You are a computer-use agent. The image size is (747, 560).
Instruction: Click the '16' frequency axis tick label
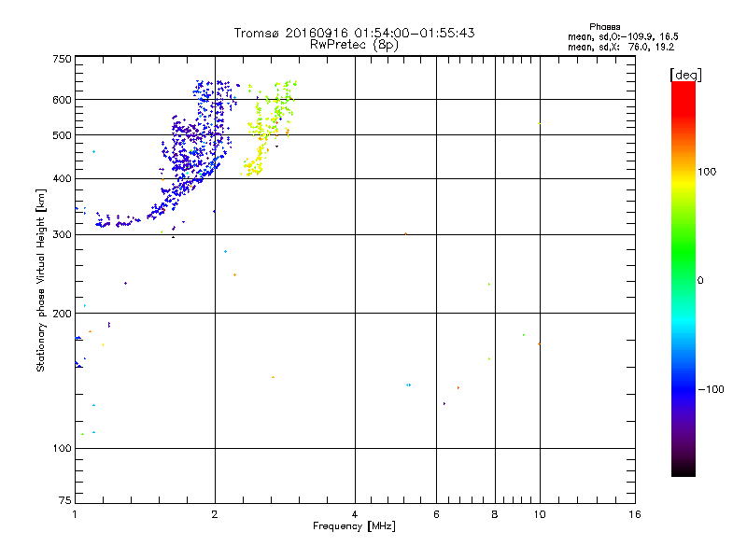635,514
